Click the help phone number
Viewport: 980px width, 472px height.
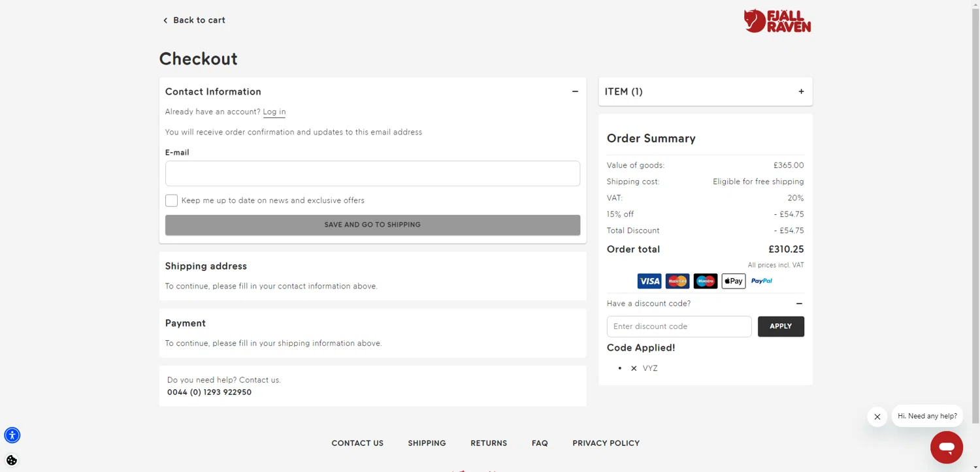[209, 392]
